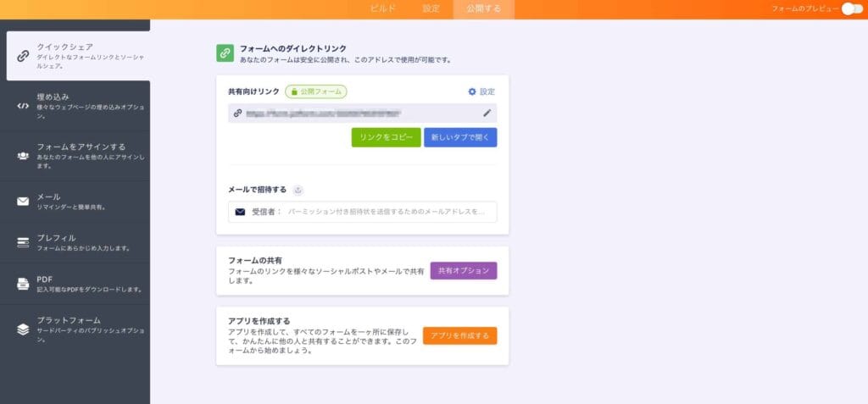Click the リンクをコピー button
Viewport: 868px width, 404px height.
pos(387,138)
